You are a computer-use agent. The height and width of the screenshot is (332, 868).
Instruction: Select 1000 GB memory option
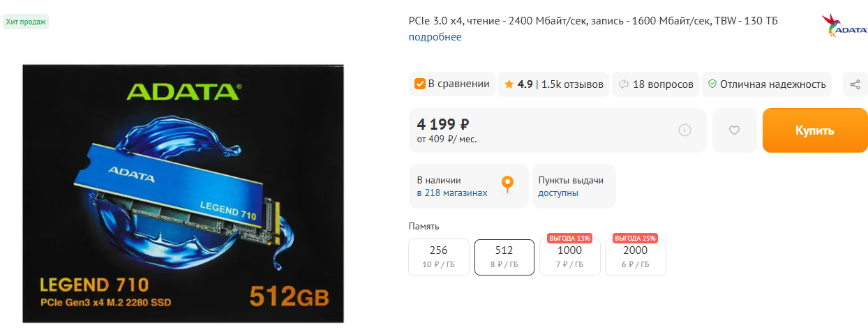coord(570,257)
